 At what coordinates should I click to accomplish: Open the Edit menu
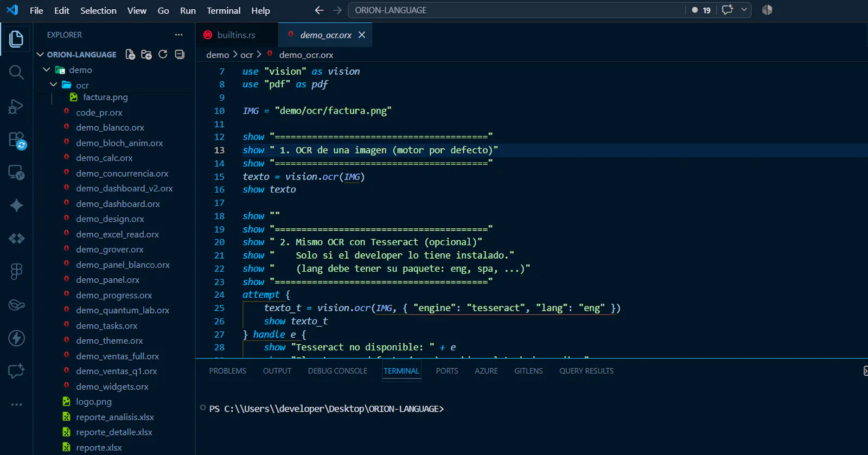tap(62, 10)
